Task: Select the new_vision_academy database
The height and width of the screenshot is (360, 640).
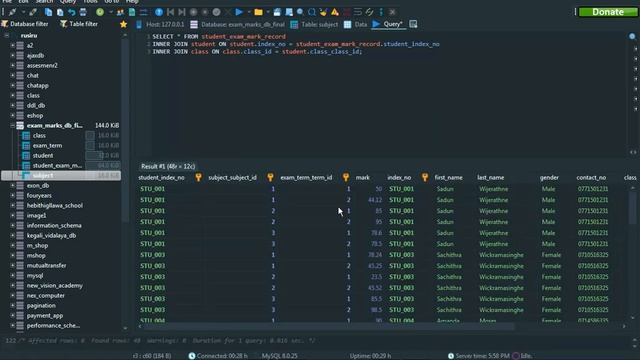Action: 55,285
